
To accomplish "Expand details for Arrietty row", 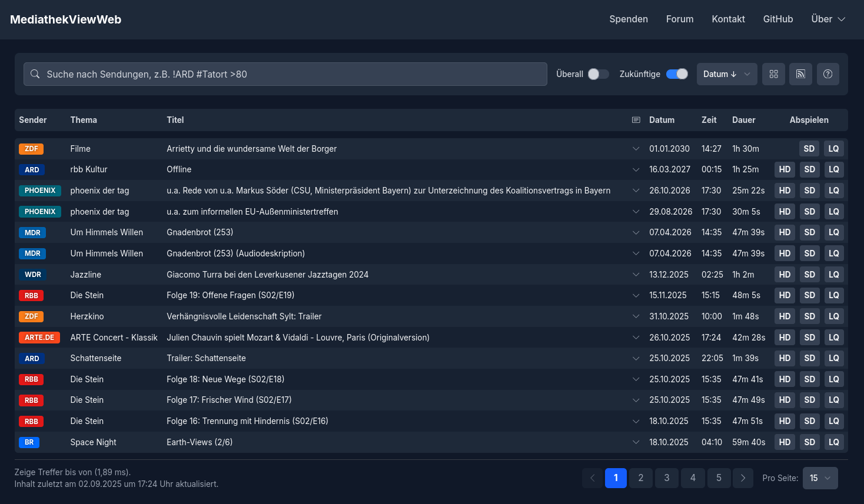I will point(636,149).
